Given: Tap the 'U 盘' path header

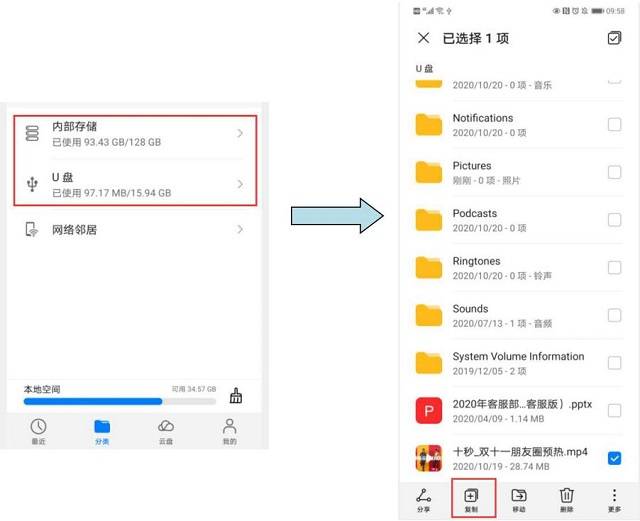Looking at the screenshot, I should tap(424, 69).
